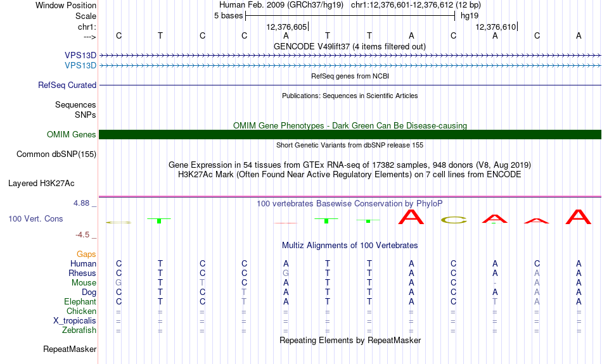Click the 12,376,610 position marker
The image size is (602, 364).
[x=496, y=27]
